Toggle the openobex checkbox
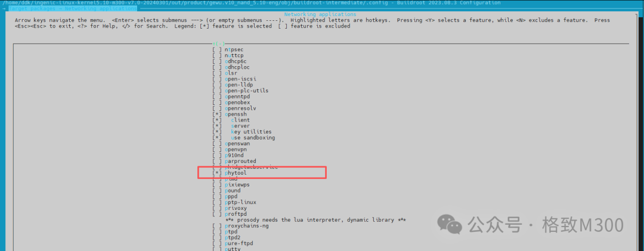This screenshot has height=251, width=644. click(217, 103)
